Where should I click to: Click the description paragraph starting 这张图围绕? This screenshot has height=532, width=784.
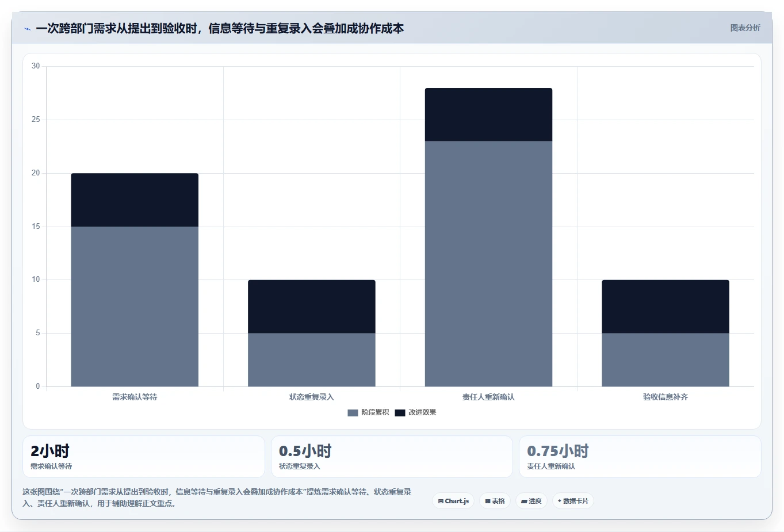pos(217,497)
